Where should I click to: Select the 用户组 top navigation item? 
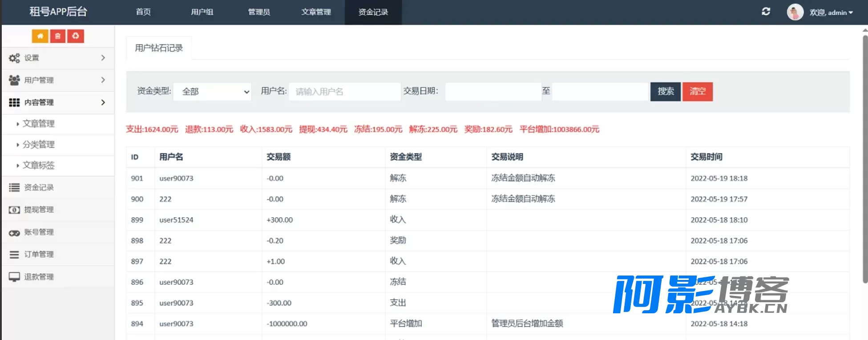(x=202, y=12)
